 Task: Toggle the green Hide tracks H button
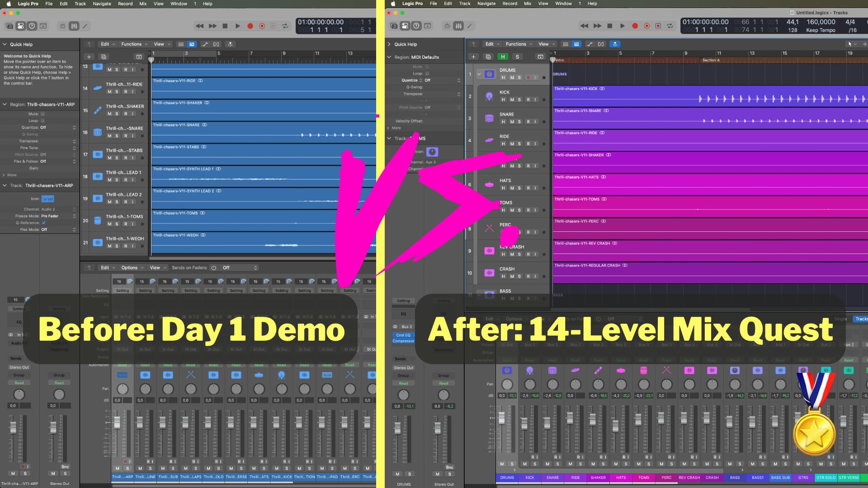coord(503,57)
